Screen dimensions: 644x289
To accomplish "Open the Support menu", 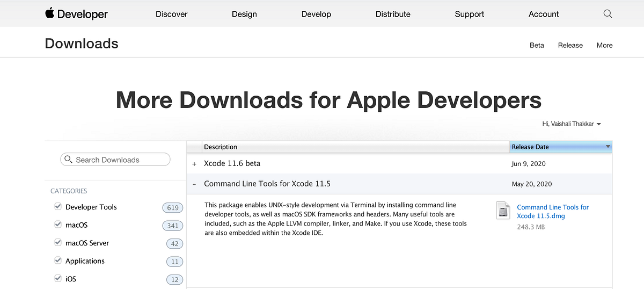I will point(470,14).
